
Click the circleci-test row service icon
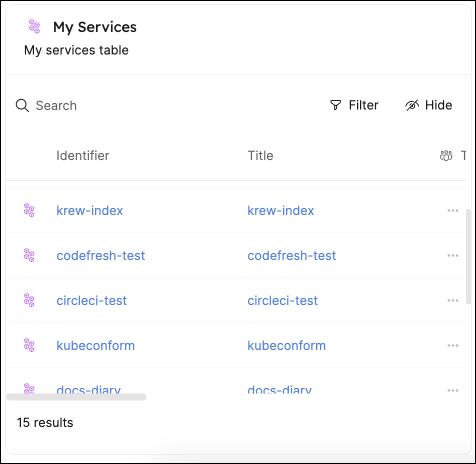click(29, 300)
